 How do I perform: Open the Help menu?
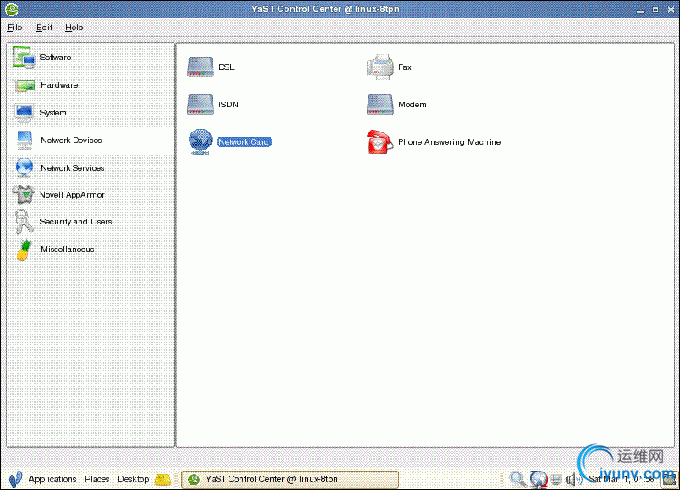coord(74,27)
